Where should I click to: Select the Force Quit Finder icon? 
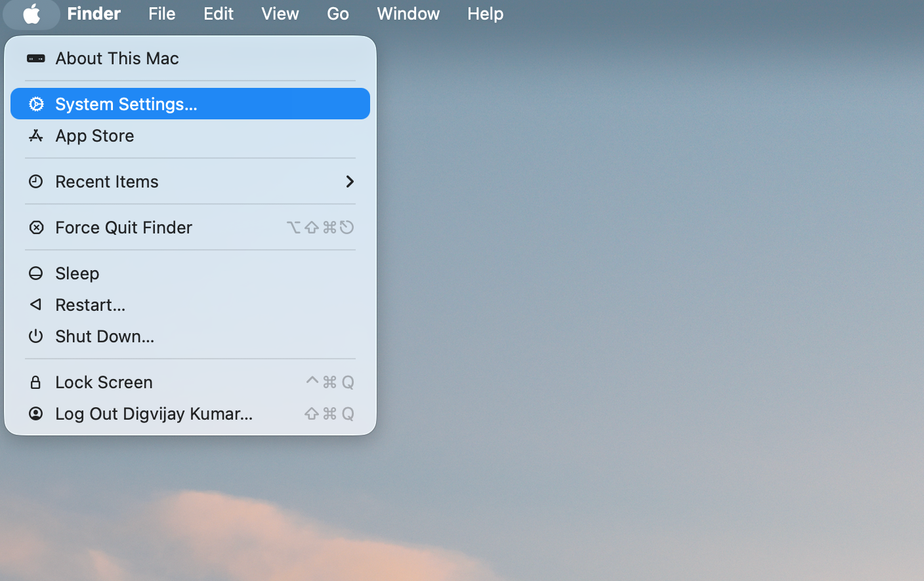point(36,228)
